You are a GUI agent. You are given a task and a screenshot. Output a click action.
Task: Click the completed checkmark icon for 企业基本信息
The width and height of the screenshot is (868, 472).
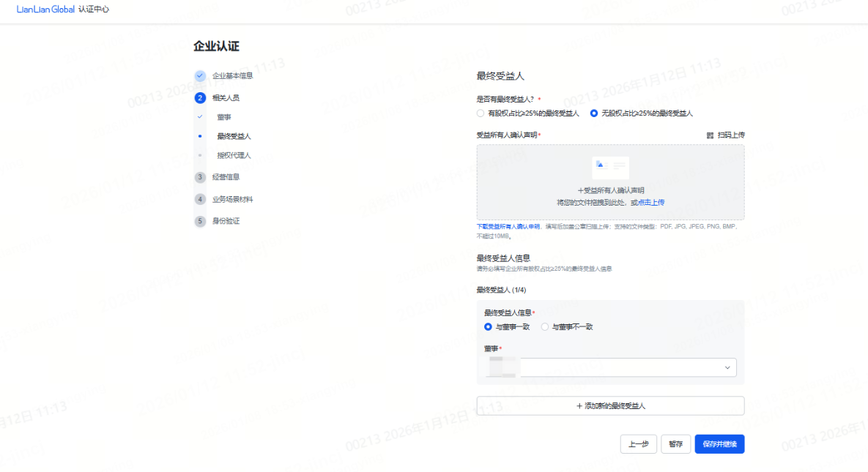click(x=200, y=76)
